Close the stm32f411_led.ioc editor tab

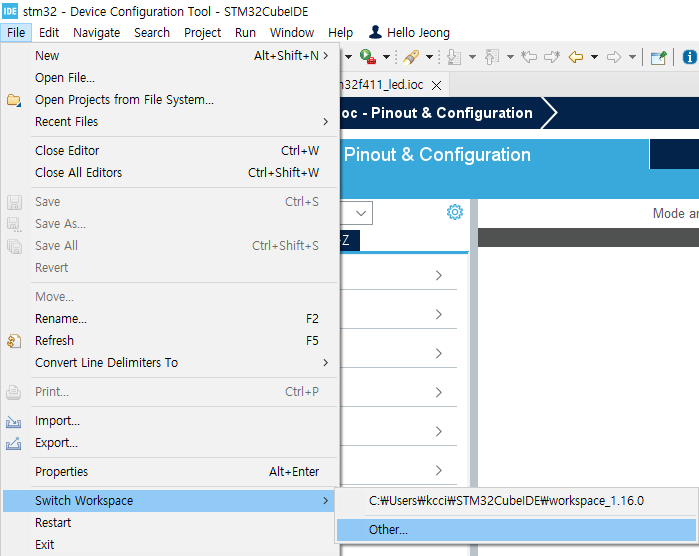tap(436, 85)
